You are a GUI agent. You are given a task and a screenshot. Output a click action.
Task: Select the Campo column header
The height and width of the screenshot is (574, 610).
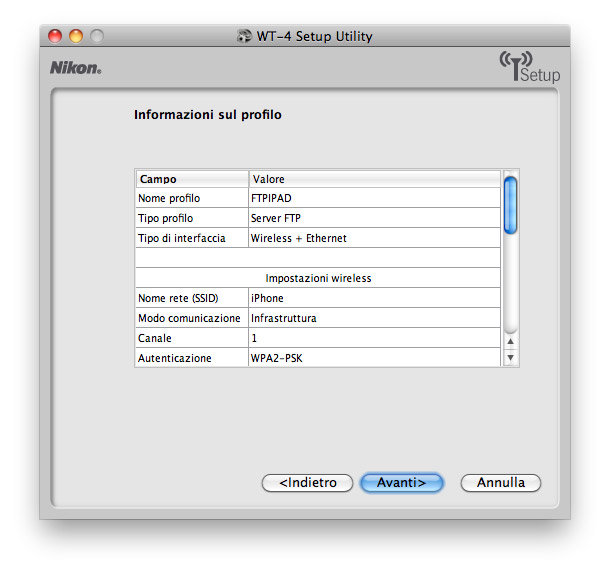coord(192,179)
